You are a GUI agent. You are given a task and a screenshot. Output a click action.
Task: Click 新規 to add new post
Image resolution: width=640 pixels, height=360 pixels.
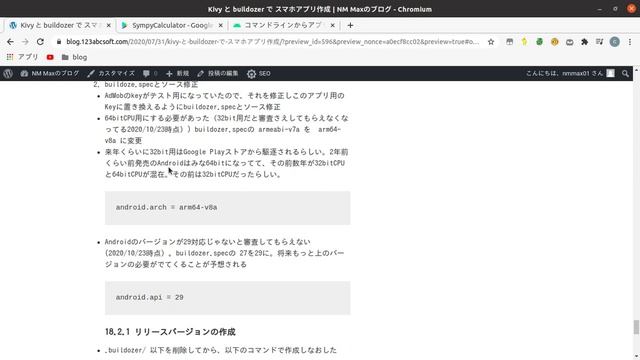pyautogui.click(x=178, y=73)
